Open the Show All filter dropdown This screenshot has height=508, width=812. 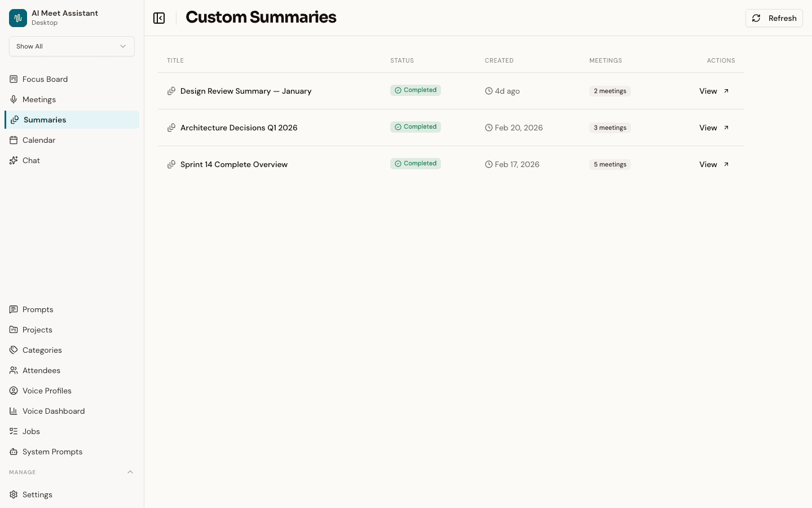pyautogui.click(x=72, y=46)
